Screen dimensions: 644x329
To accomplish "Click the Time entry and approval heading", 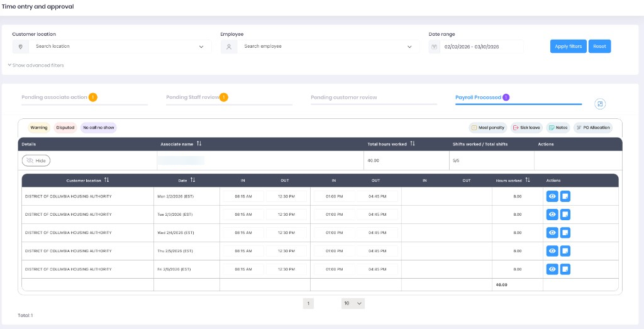I will click(38, 6).
